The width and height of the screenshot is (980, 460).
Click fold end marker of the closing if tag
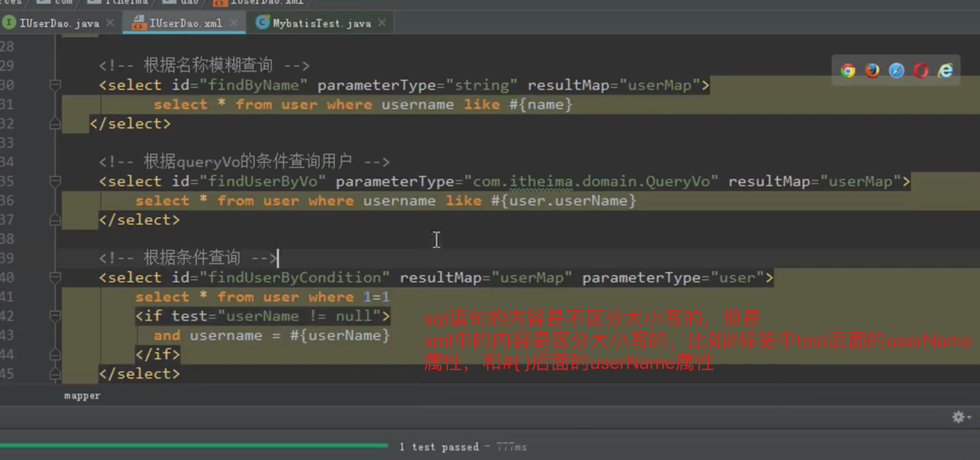(x=55, y=354)
